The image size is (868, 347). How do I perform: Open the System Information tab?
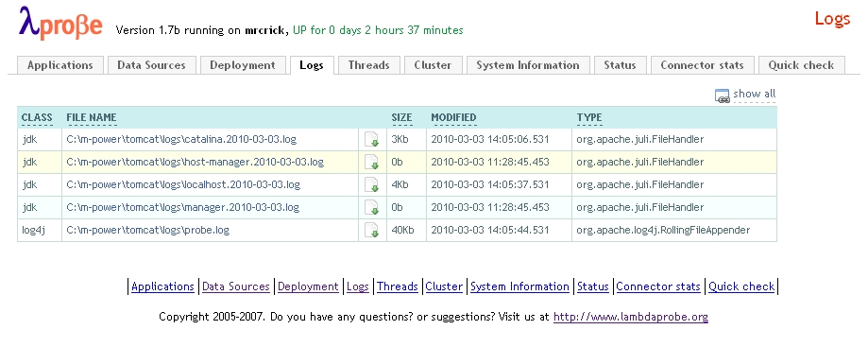[528, 65]
